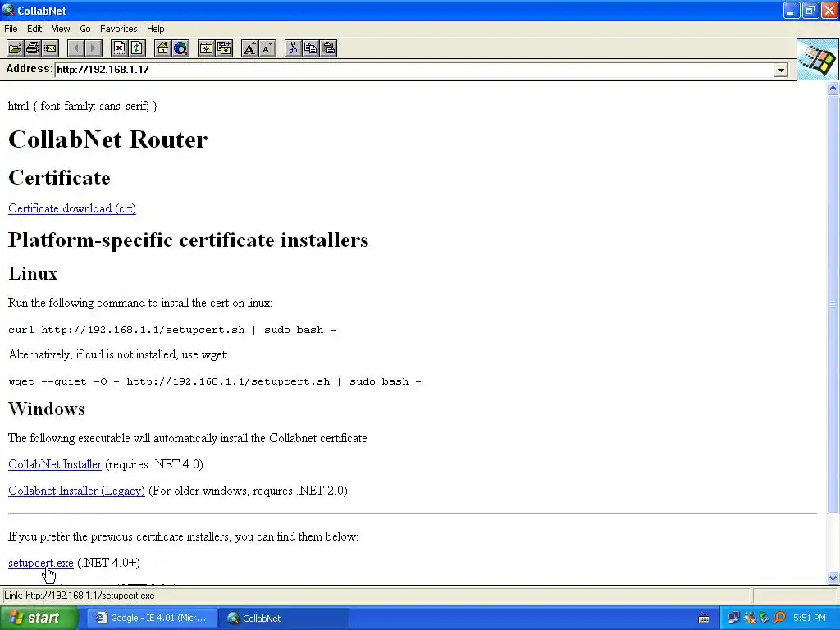840x630 pixels.
Task: Open the Favorites folder icon
Action: [x=206, y=48]
